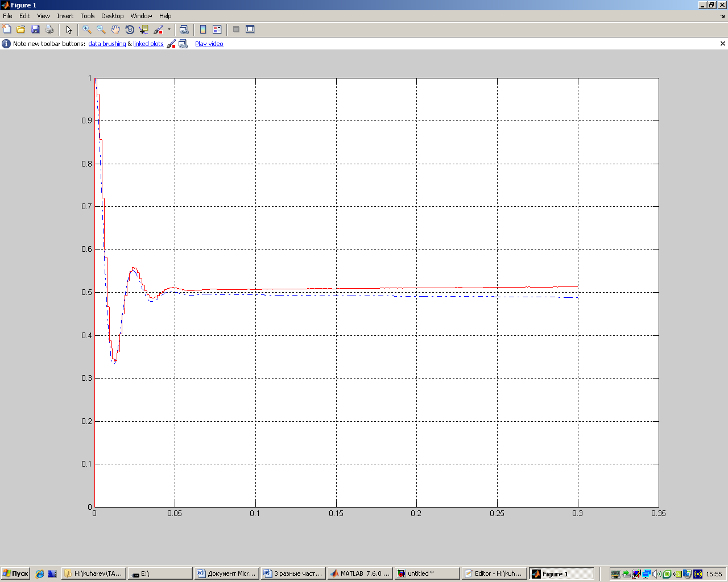The height and width of the screenshot is (582, 728).
Task: Click Figure 1 taskbar button
Action: [561, 573]
